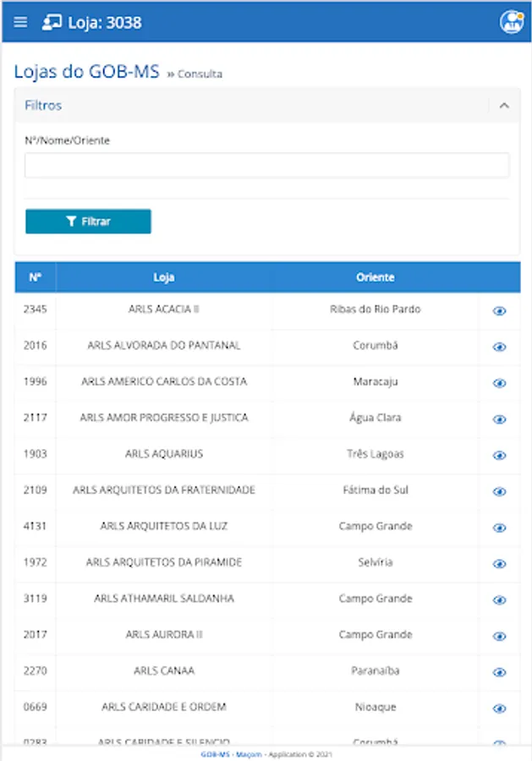
Task: Select lodge number 4131 cell
Action: [x=36, y=526]
